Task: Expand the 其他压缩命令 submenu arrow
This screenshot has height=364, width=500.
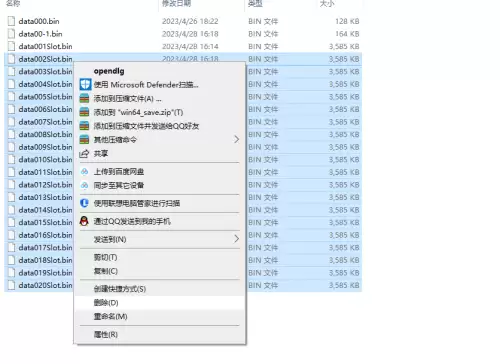Action: tap(236, 139)
